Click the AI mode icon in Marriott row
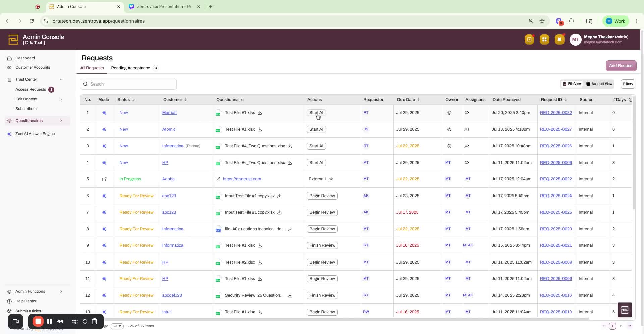 coord(104,113)
